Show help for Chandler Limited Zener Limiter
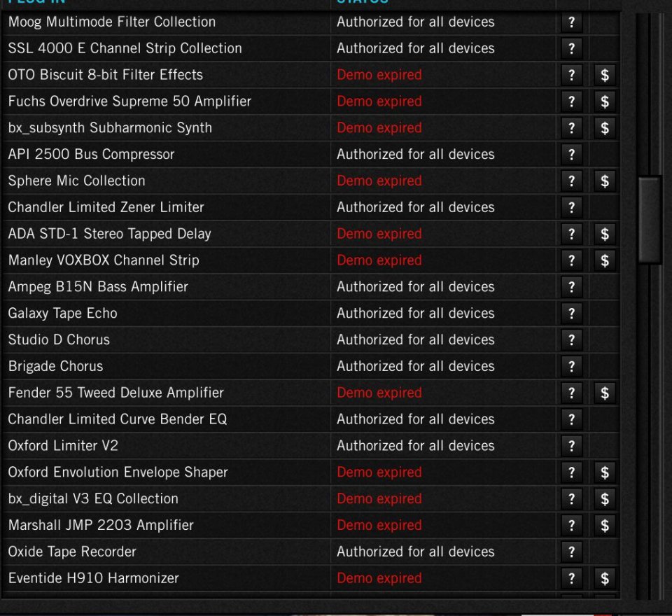The height and width of the screenshot is (616, 672). point(571,207)
